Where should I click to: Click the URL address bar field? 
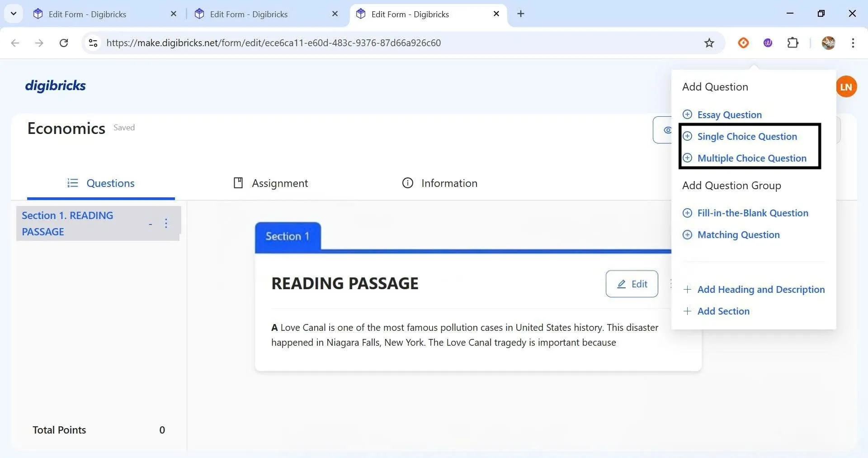coord(362,43)
